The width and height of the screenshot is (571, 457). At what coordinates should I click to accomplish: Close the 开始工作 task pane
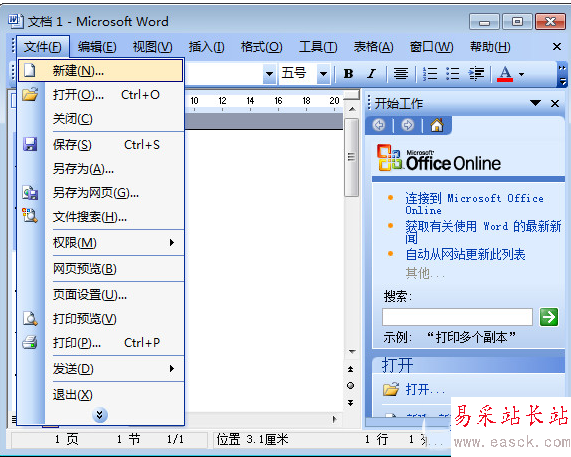tap(555, 103)
